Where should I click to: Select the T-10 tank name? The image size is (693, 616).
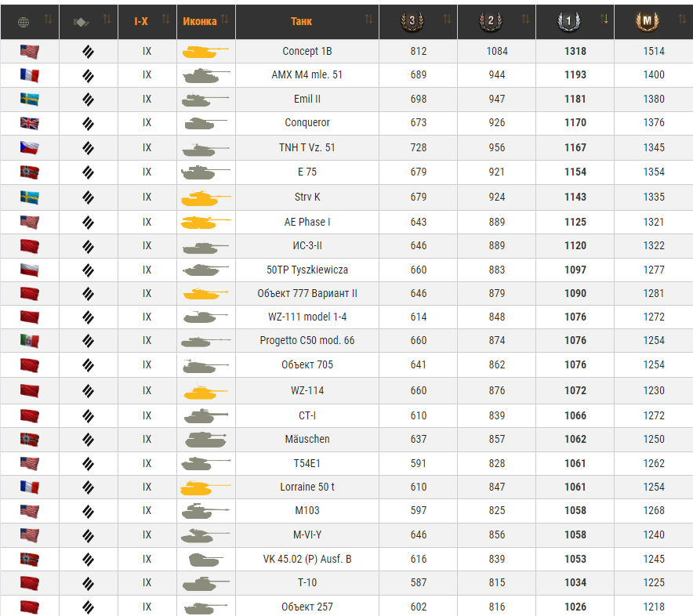[x=307, y=582]
